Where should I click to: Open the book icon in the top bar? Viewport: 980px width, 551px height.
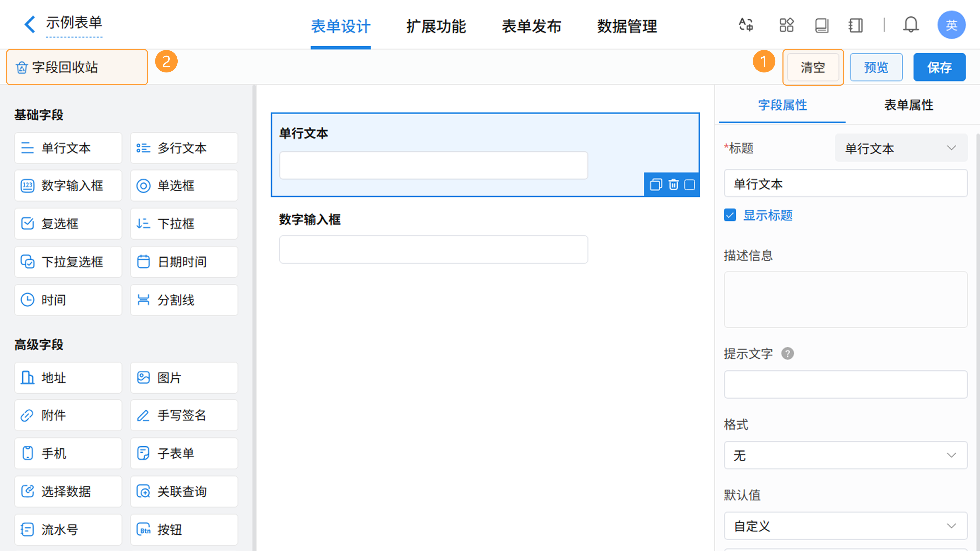coord(821,25)
